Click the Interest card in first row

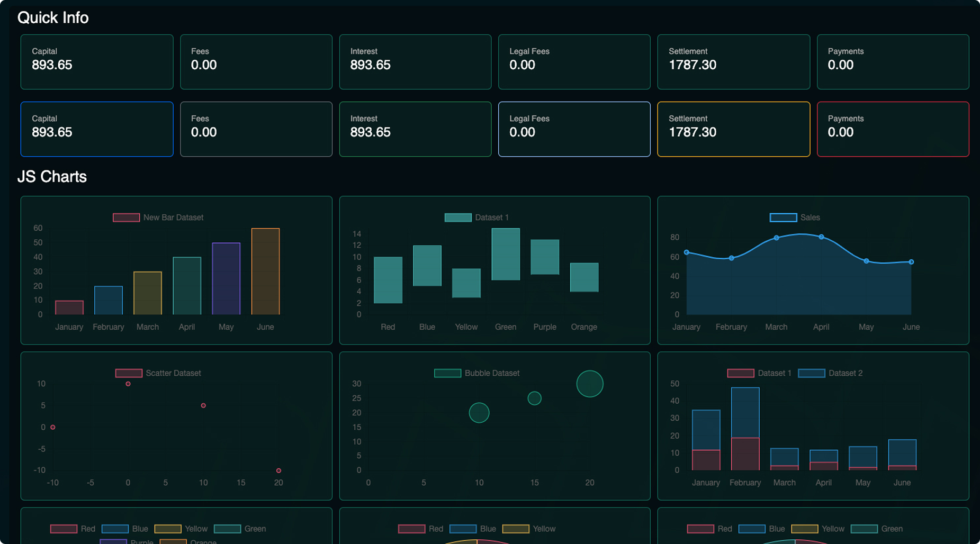[x=415, y=62]
